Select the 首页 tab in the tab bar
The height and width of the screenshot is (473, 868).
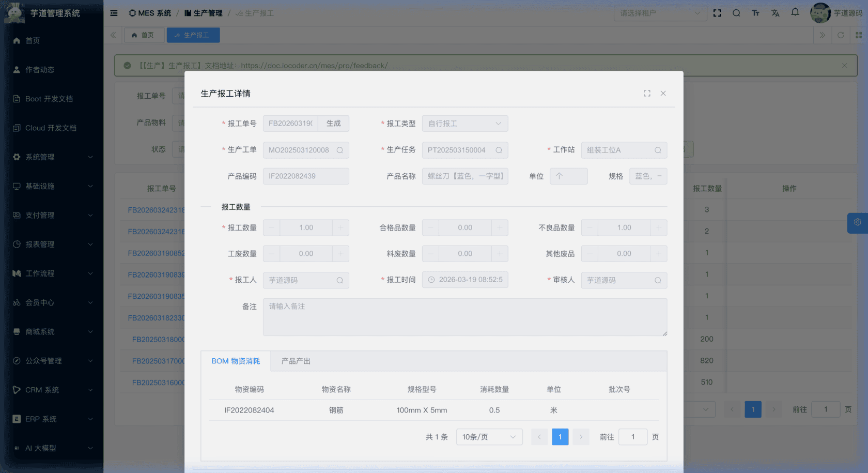click(144, 35)
